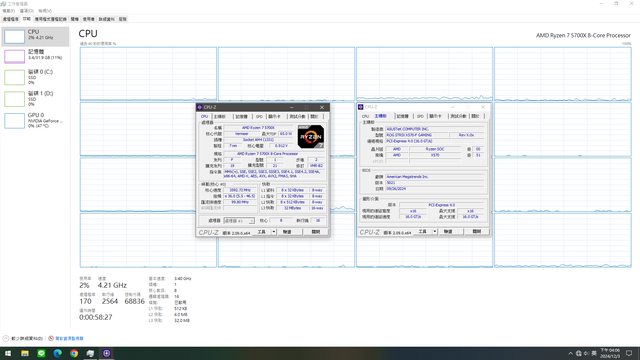Open the Memory graph in the sidebar
This screenshot has height=360, width=640.
35,56
